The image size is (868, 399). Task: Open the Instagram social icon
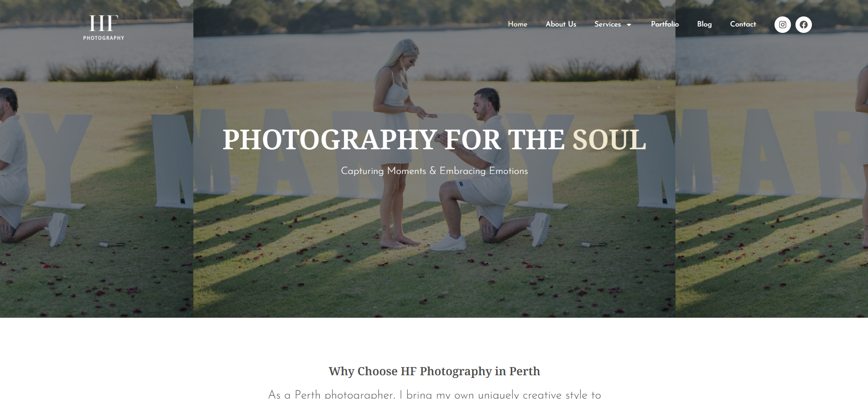[x=783, y=25]
